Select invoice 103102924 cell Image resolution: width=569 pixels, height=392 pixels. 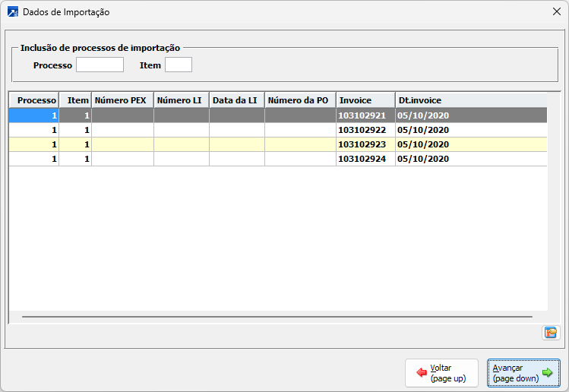point(366,159)
